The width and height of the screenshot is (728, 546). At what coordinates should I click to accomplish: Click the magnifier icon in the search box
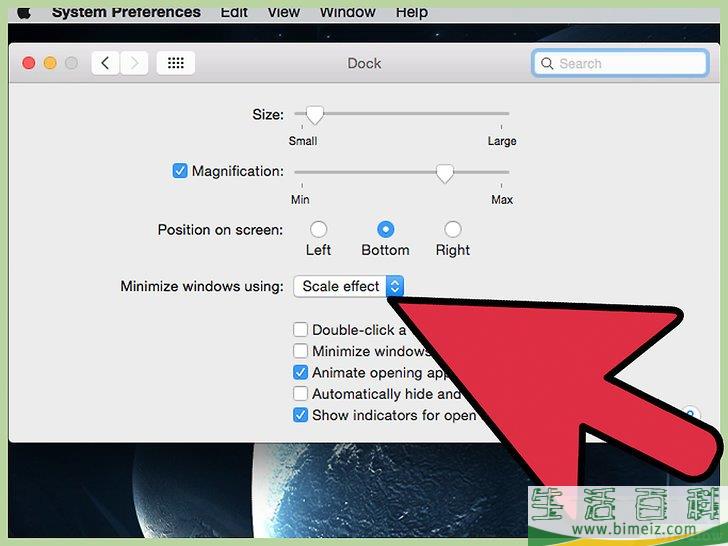point(547,64)
